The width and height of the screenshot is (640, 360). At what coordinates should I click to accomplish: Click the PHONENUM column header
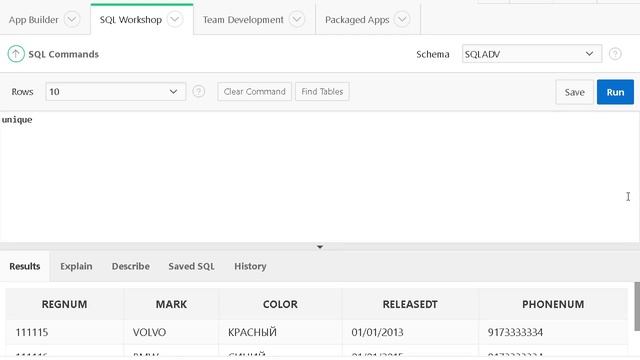pyautogui.click(x=553, y=304)
